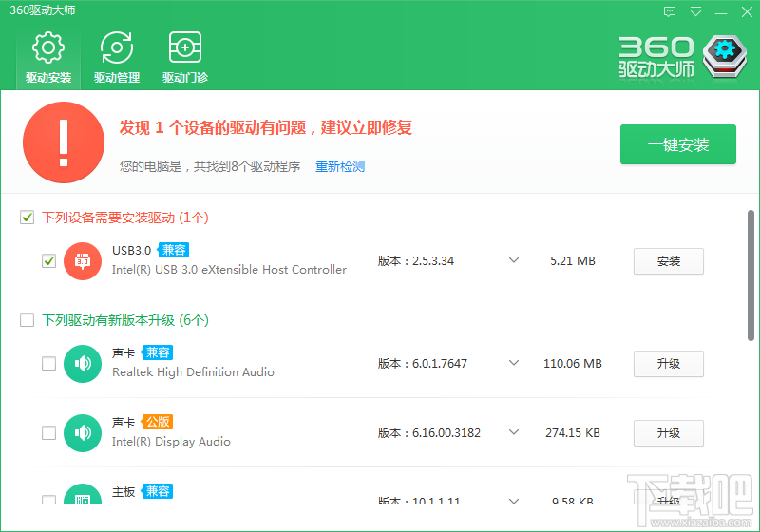Check the Realtek High Definition Audio checkbox
The image size is (760, 532).
(49, 364)
